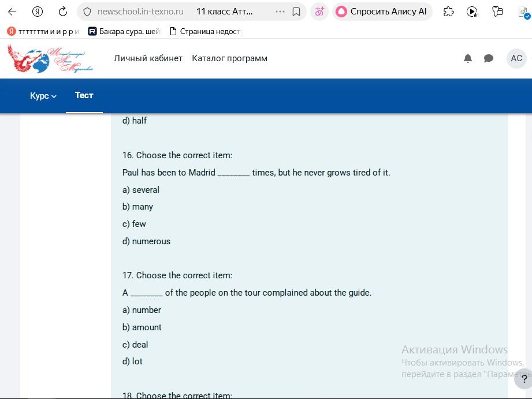Open the address bar three-dots menu
Screen dimensions: 532x399
(x=280, y=12)
